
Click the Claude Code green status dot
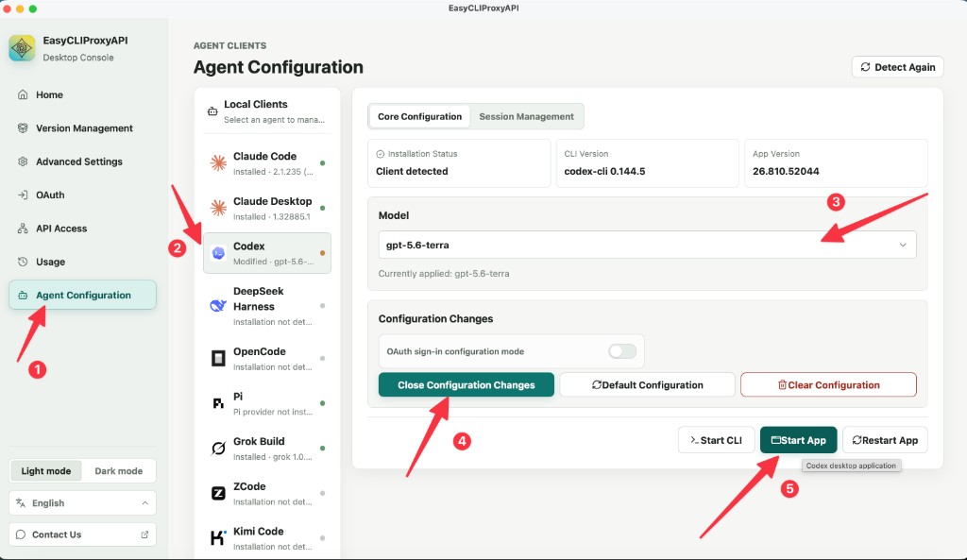click(322, 162)
